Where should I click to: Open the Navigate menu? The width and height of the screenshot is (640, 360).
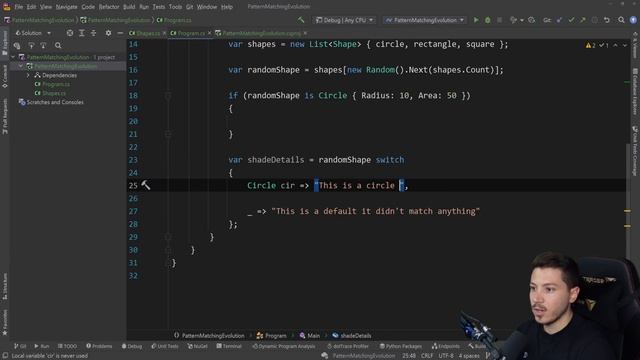tap(66, 7)
